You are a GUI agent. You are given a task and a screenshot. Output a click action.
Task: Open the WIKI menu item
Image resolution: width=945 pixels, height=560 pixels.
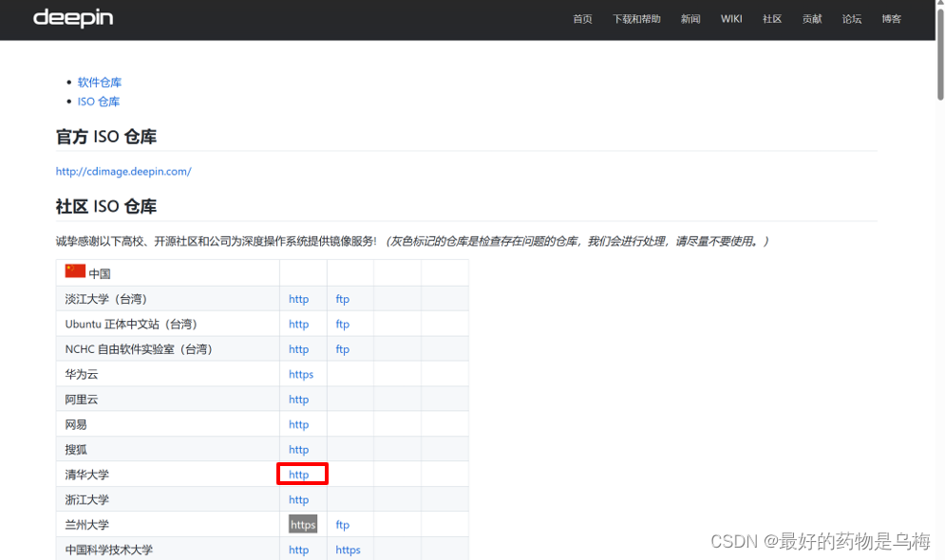pos(730,18)
